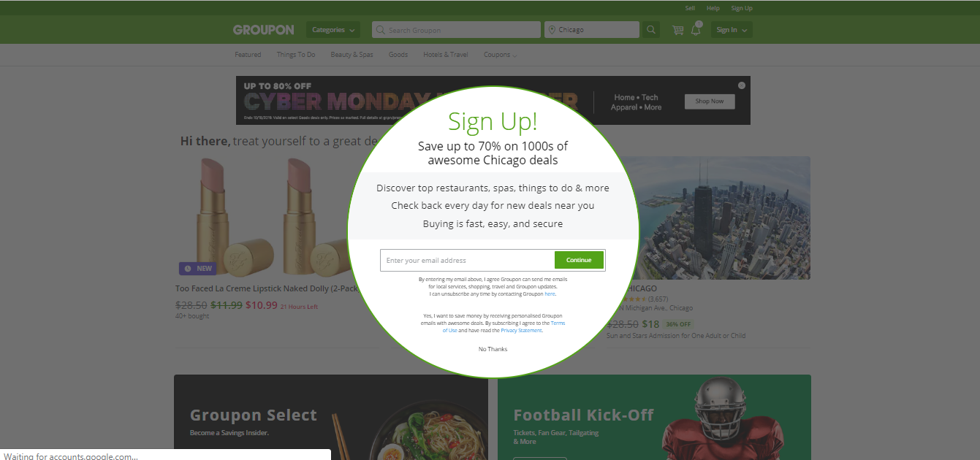Viewport: 980px width, 460px height.
Task: Dismiss the popup with No Thanks
Action: coord(493,349)
